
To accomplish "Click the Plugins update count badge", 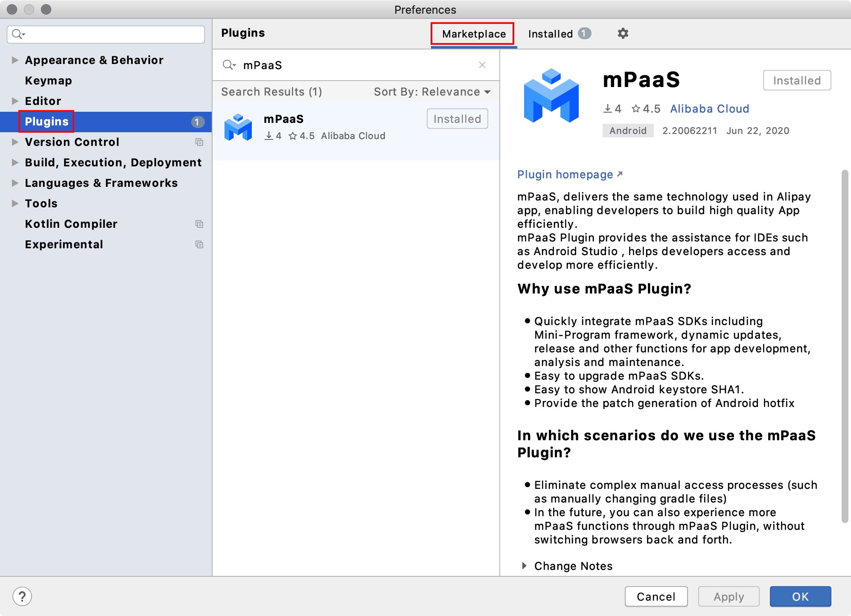I will 197,122.
